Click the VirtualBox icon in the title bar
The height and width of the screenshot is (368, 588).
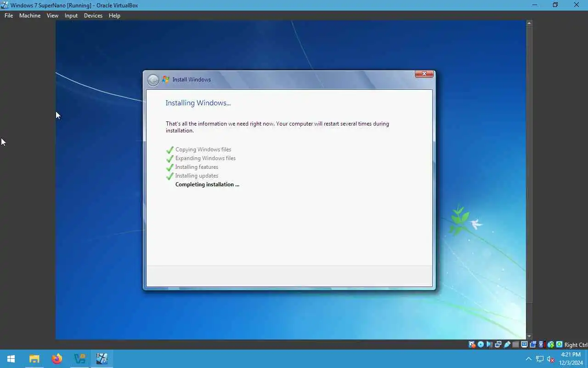5,5
